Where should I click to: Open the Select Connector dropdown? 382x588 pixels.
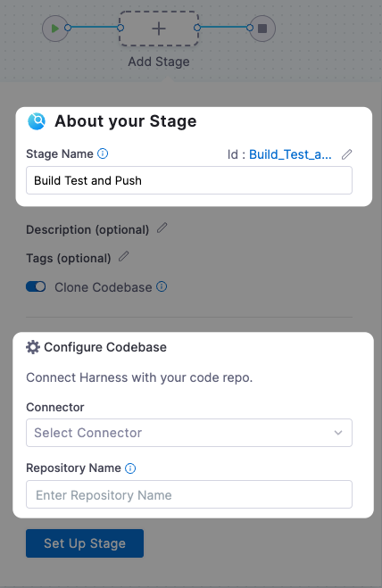(x=189, y=433)
